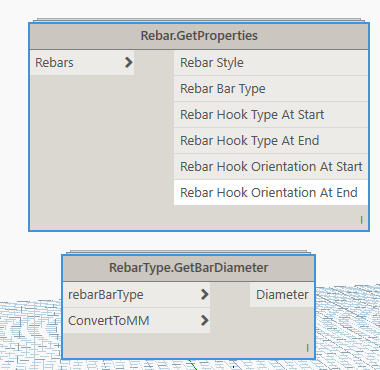Image resolution: width=380 pixels, height=370 pixels.
Task: Select the Rebar Bar Type output port
Action: click(271, 89)
